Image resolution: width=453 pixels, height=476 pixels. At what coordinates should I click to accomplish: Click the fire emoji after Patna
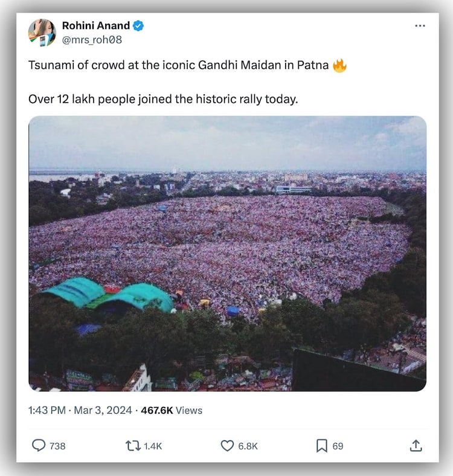click(x=339, y=66)
